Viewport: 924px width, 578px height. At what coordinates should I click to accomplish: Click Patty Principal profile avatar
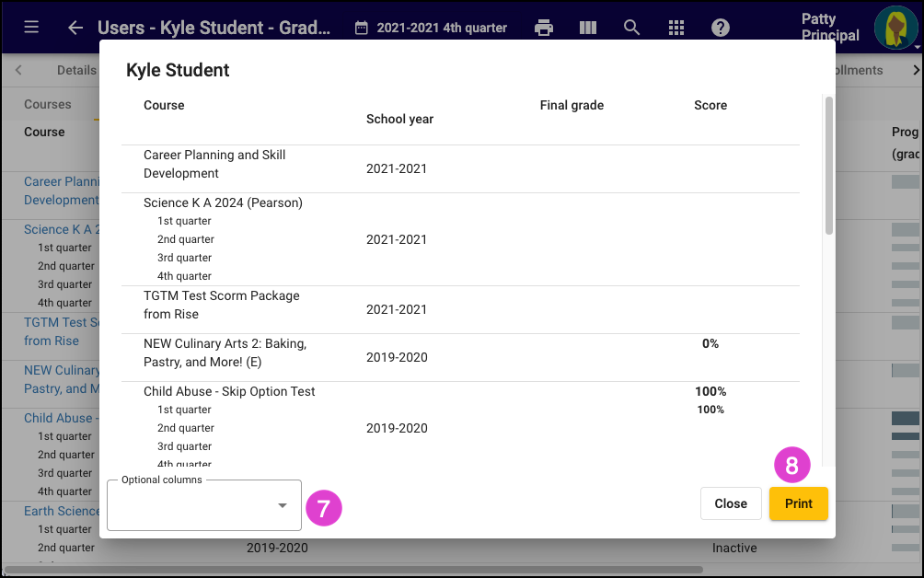click(x=895, y=27)
